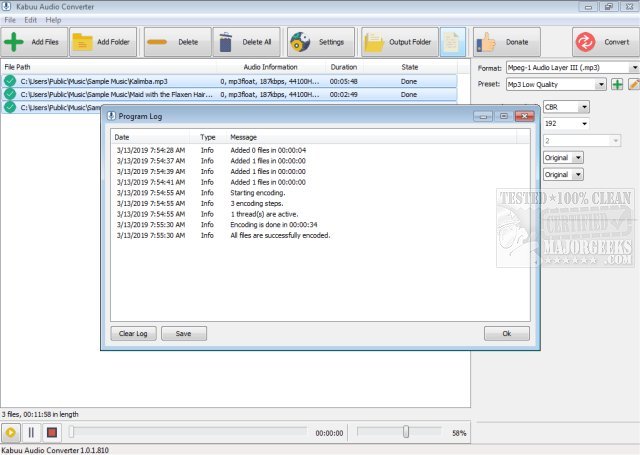Click the playback seek slider
The height and width of the screenshot is (455, 640).
[x=188, y=432]
